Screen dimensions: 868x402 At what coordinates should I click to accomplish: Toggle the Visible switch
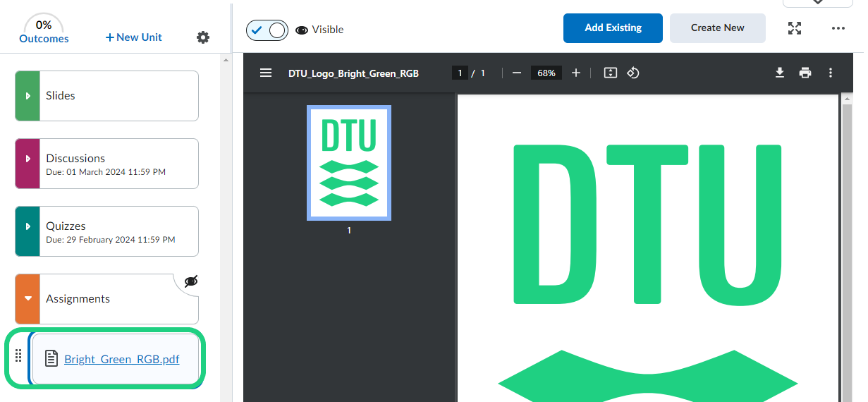267,30
